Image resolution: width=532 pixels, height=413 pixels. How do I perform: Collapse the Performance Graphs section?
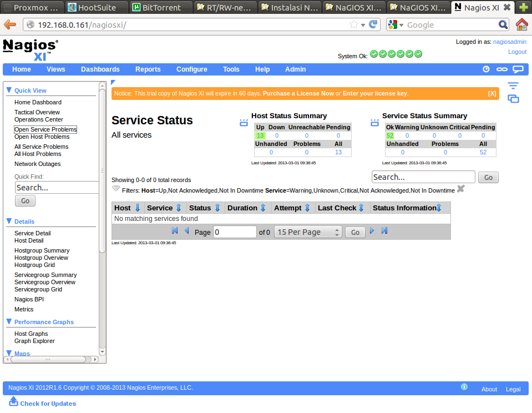pos(9,322)
